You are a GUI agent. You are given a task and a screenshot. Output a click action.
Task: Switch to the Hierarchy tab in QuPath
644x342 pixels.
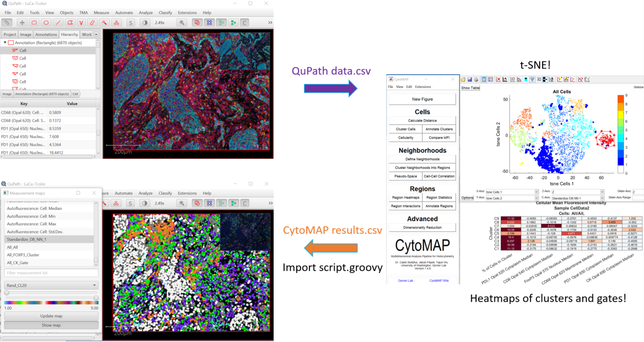pyautogui.click(x=69, y=34)
